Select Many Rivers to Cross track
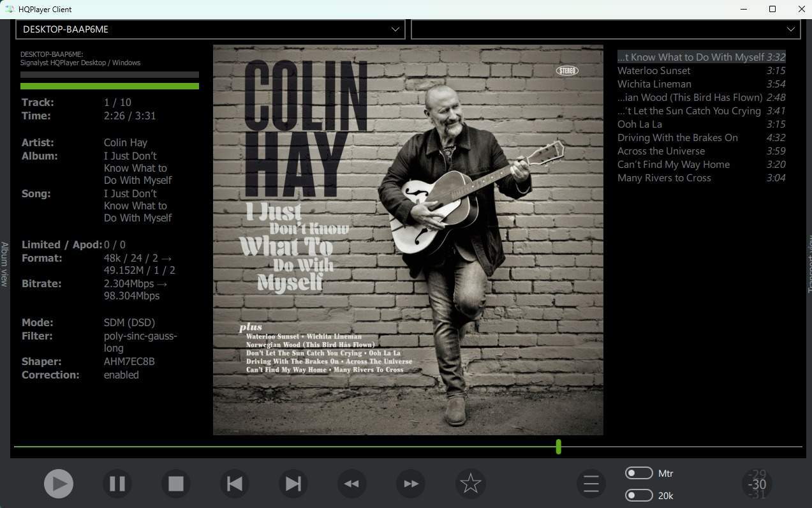 (701, 177)
